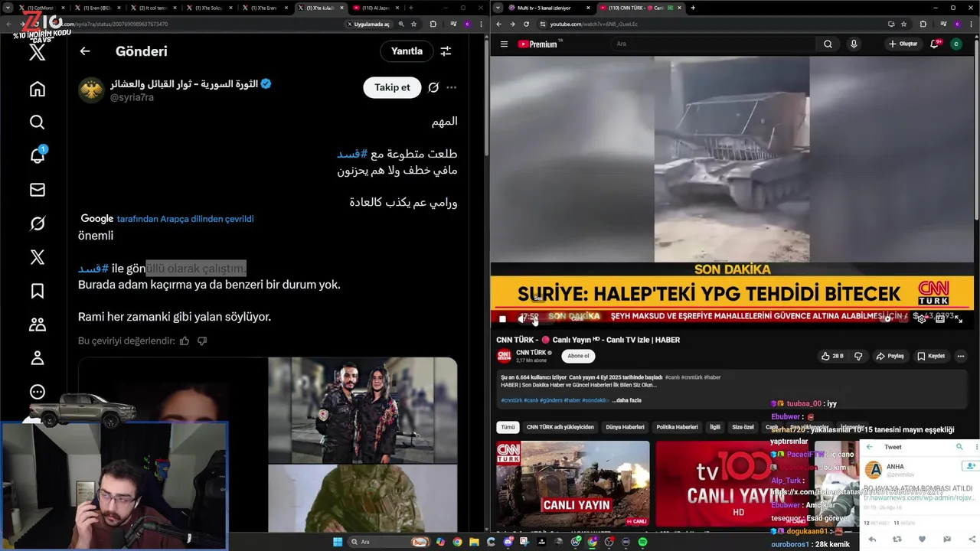Select the 'Politika Haberleri' chip

click(x=677, y=427)
